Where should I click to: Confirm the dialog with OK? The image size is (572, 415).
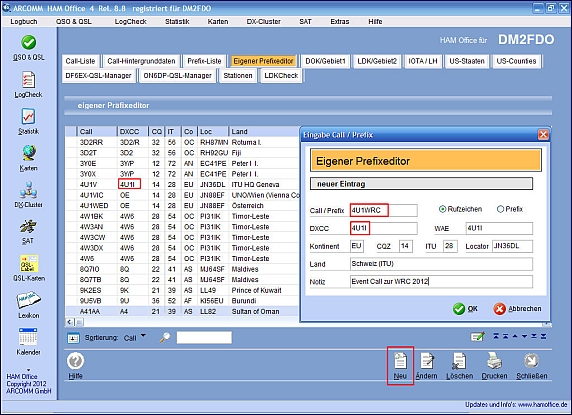pyautogui.click(x=465, y=309)
